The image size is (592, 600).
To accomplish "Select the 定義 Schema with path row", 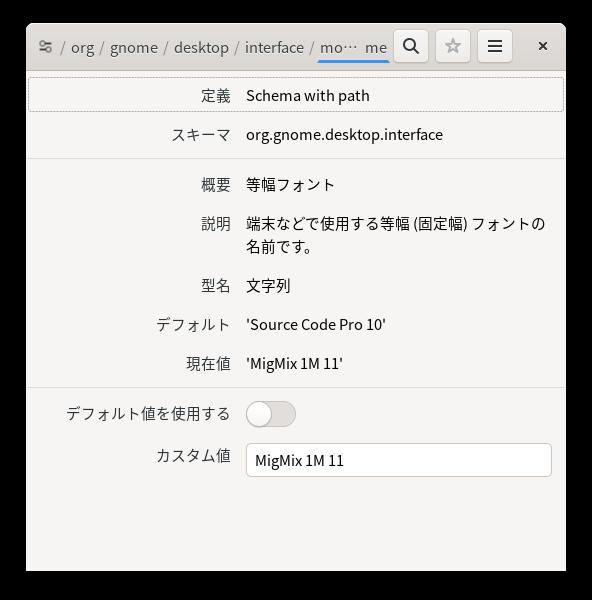I will click(296, 95).
